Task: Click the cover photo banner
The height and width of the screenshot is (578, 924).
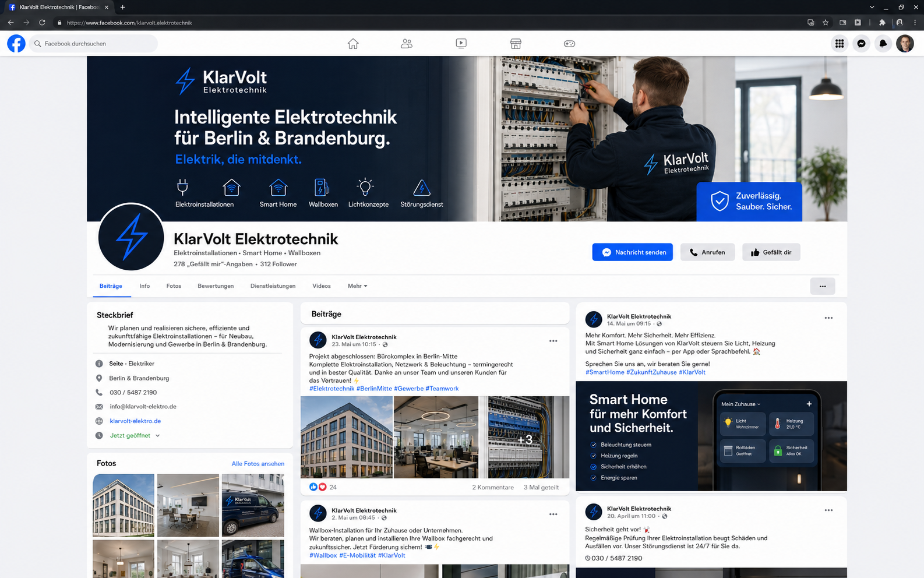Action: 467,139
